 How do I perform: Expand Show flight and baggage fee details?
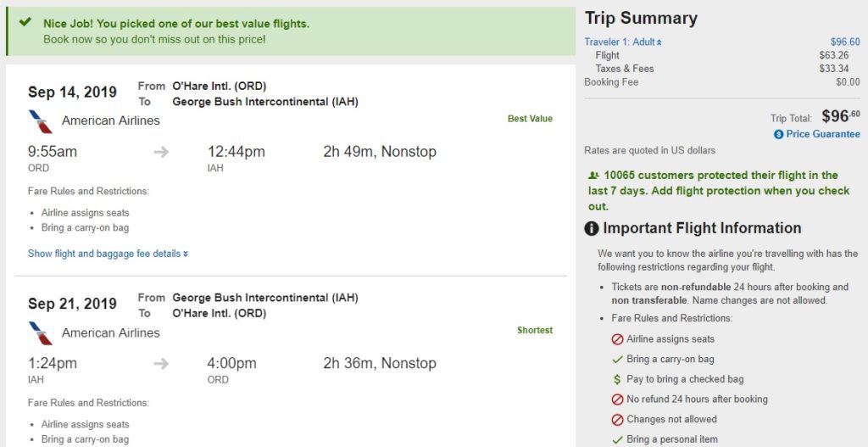coord(108,254)
